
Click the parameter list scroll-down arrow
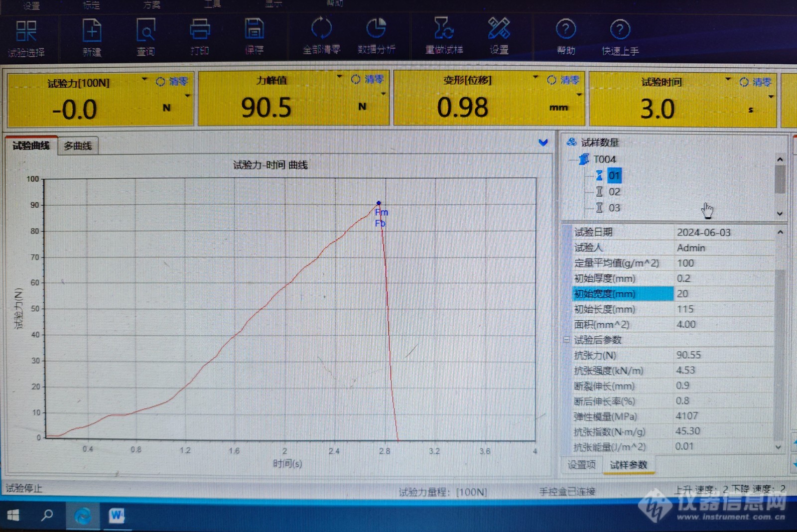click(x=779, y=447)
